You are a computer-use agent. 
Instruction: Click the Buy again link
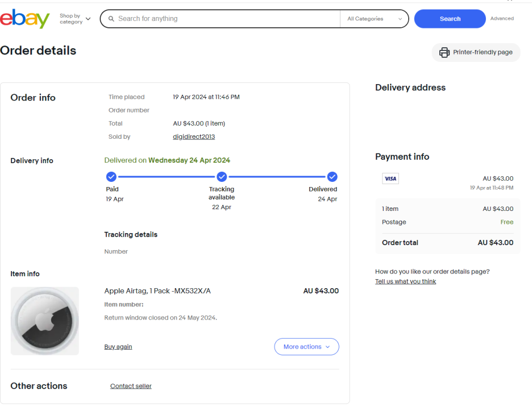tap(118, 347)
